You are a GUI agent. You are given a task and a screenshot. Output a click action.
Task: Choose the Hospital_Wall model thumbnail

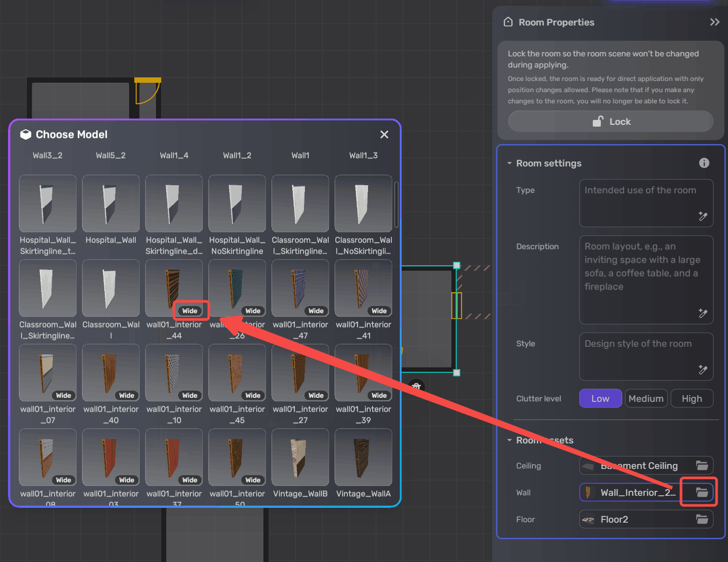click(111, 204)
